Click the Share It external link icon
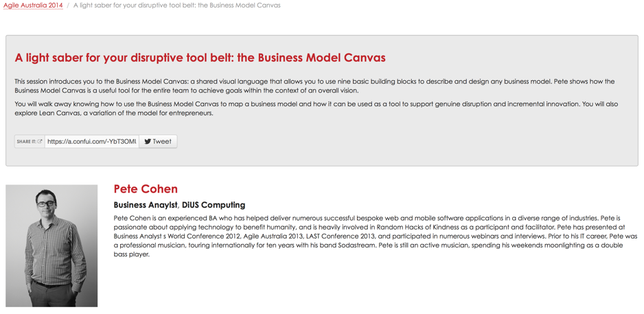This screenshot has width=644, height=314. pos(40,141)
